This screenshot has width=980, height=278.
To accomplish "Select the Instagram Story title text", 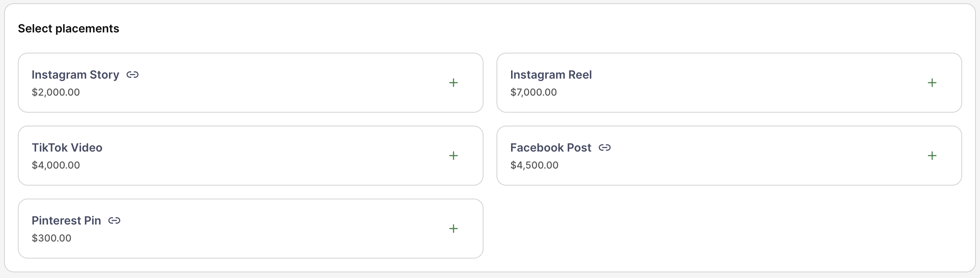I will (75, 75).
